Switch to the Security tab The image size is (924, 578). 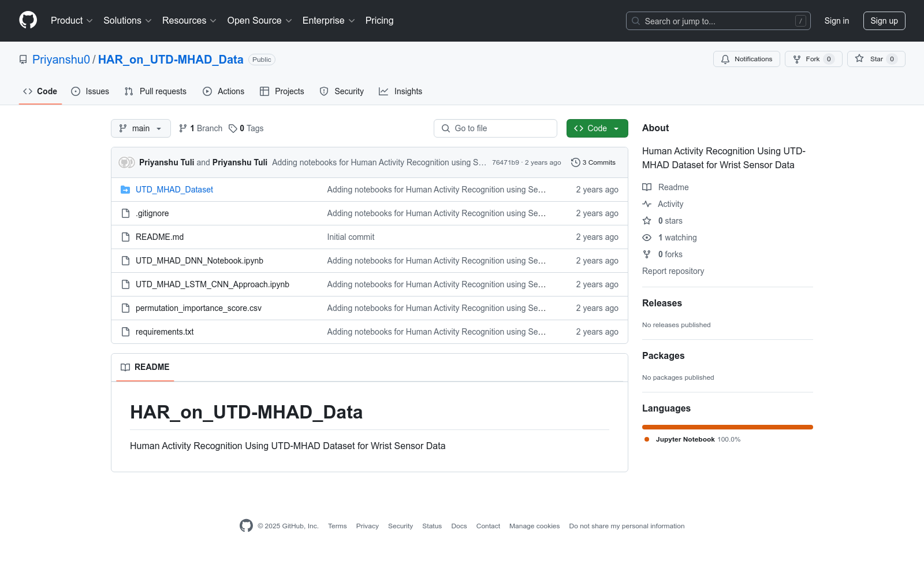(x=342, y=91)
